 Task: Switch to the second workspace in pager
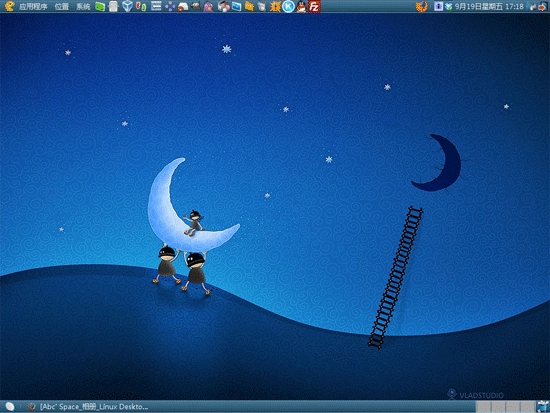(497, 407)
